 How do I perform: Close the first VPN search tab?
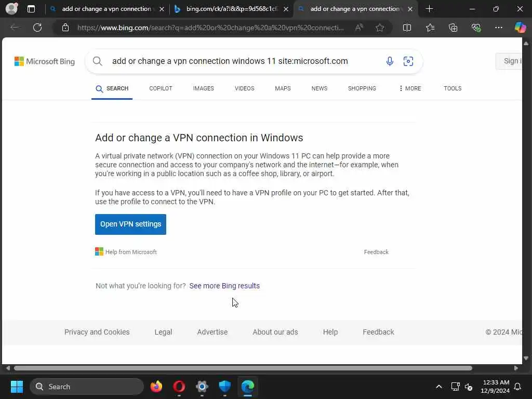[x=162, y=9]
